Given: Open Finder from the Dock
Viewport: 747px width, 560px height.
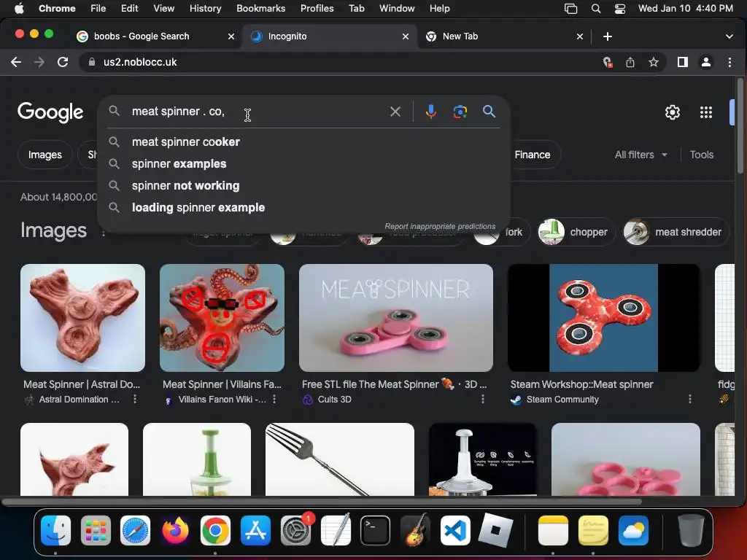Looking at the screenshot, I should click(55, 530).
